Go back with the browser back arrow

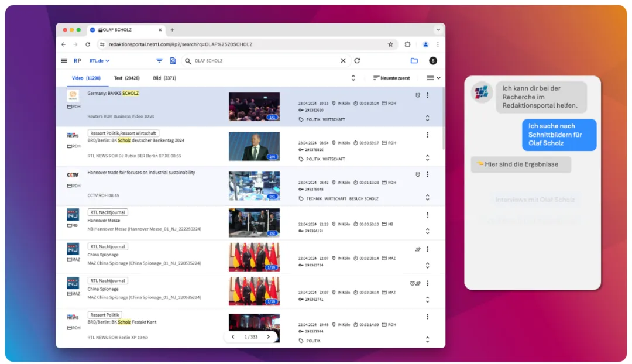click(x=63, y=44)
